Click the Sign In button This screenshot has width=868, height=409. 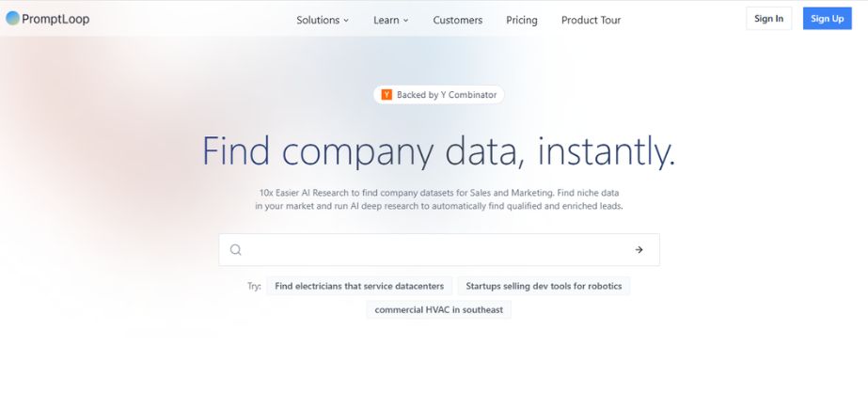pyautogui.click(x=769, y=18)
